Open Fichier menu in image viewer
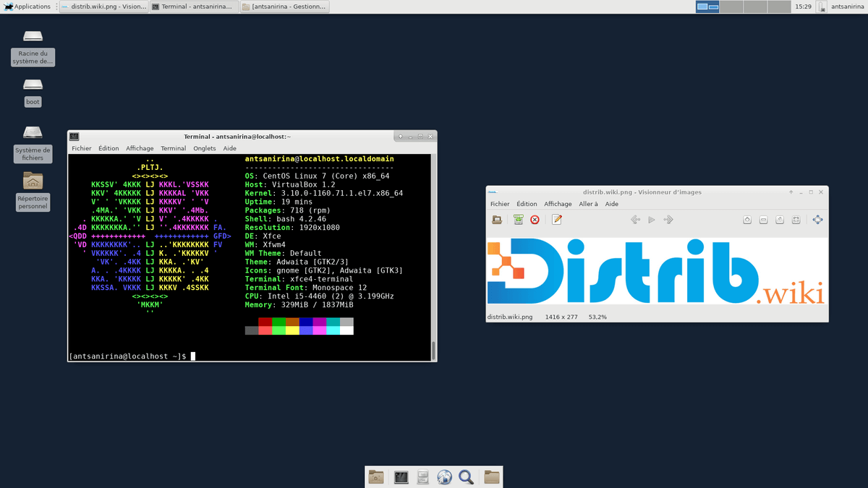The height and width of the screenshot is (488, 868). coord(500,204)
